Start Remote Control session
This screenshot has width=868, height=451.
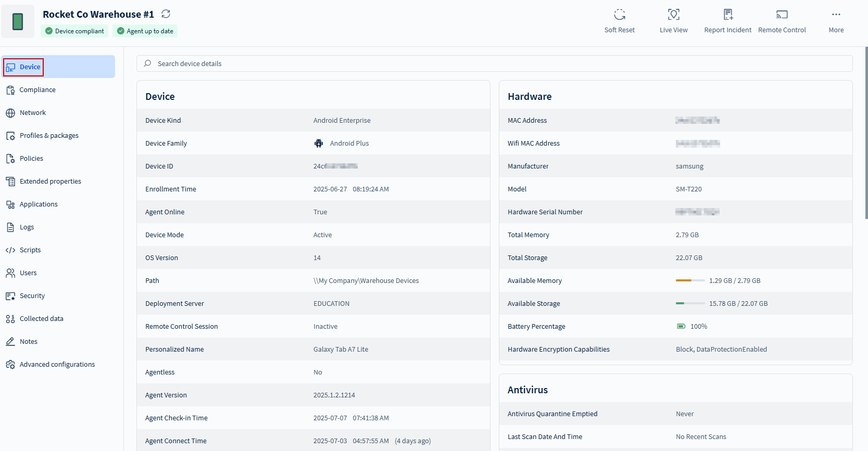pyautogui.click(x=782, y=15)
